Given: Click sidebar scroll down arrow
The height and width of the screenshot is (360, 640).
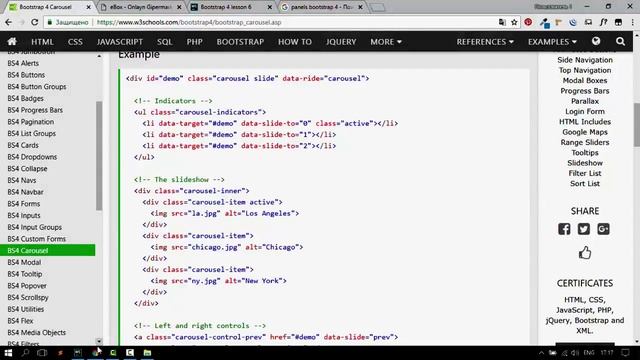Looking at the screenshot, I should [x=99, y=341].
